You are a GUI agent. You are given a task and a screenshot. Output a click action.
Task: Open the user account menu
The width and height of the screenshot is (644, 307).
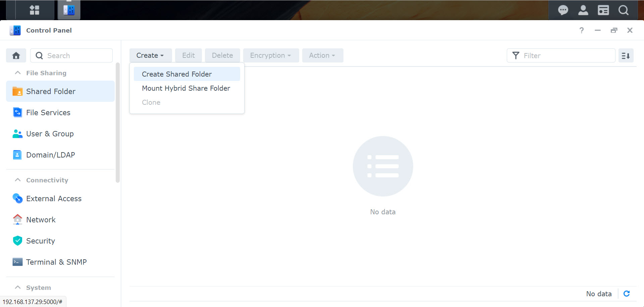click(x=583, y=10)
